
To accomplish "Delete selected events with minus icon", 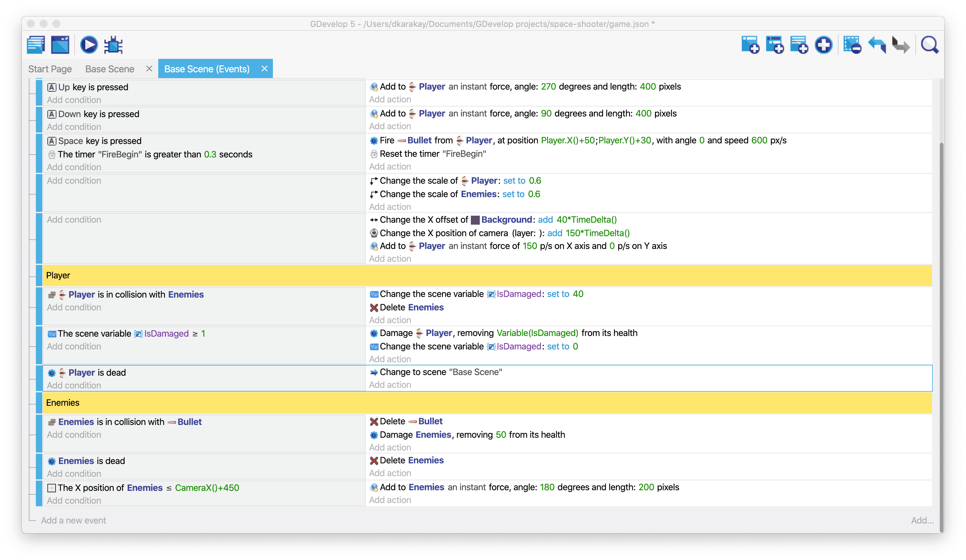I will click(852, 45).
